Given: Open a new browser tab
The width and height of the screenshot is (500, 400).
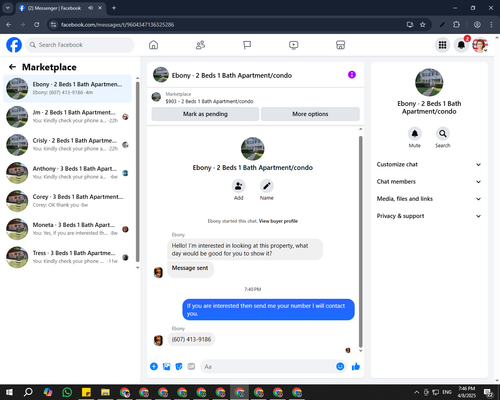Looking at the screenshot, I should click(x=114, y=8).
